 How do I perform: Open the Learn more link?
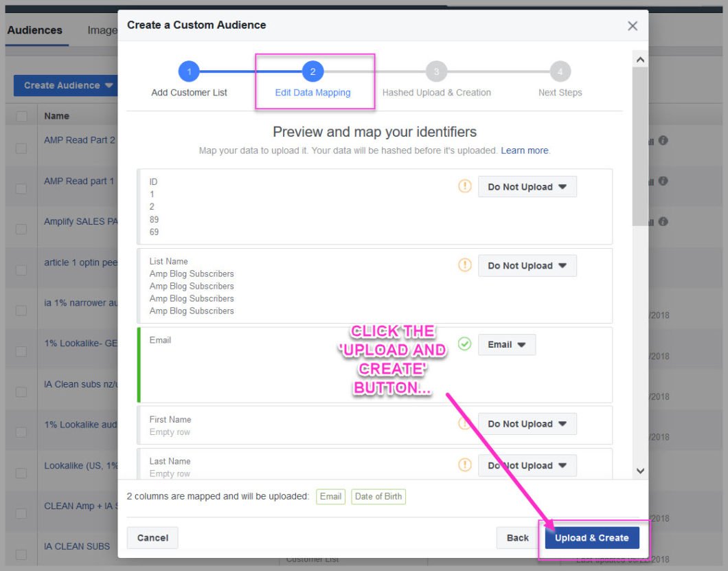524,150
